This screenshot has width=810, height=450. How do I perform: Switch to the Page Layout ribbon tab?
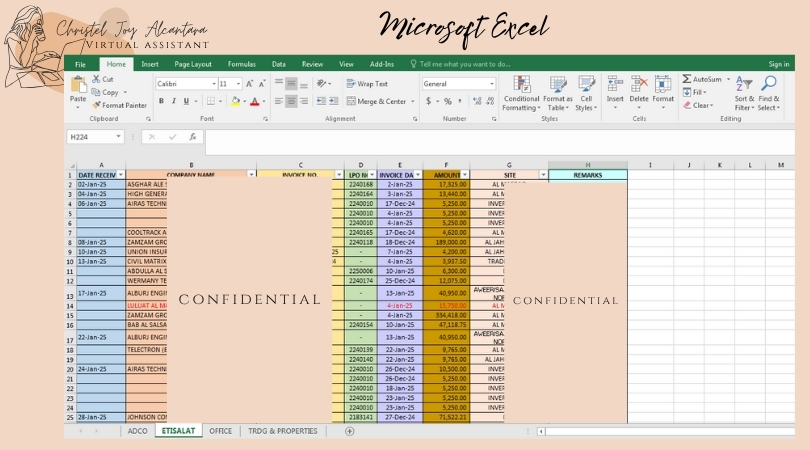point(193,64)
